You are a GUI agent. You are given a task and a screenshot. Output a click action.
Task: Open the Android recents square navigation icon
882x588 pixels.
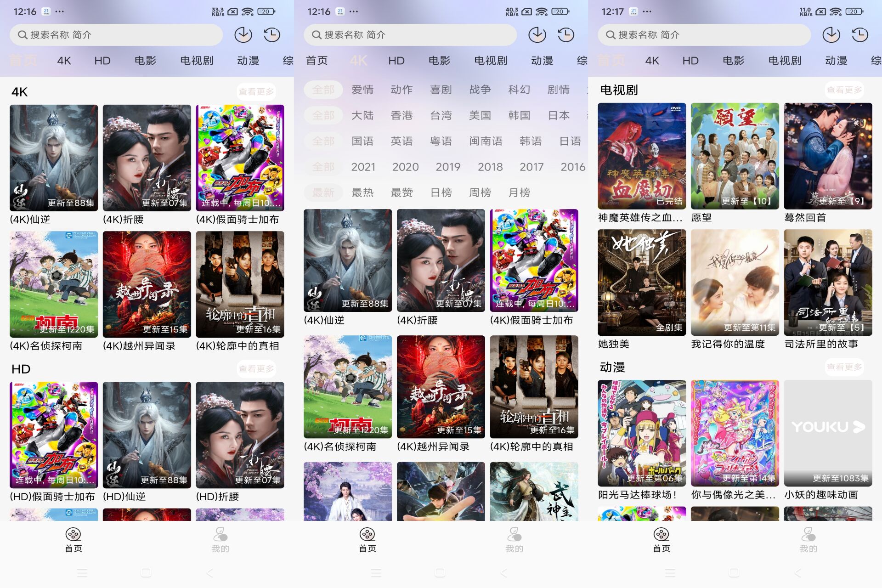[x=147, y=573]
